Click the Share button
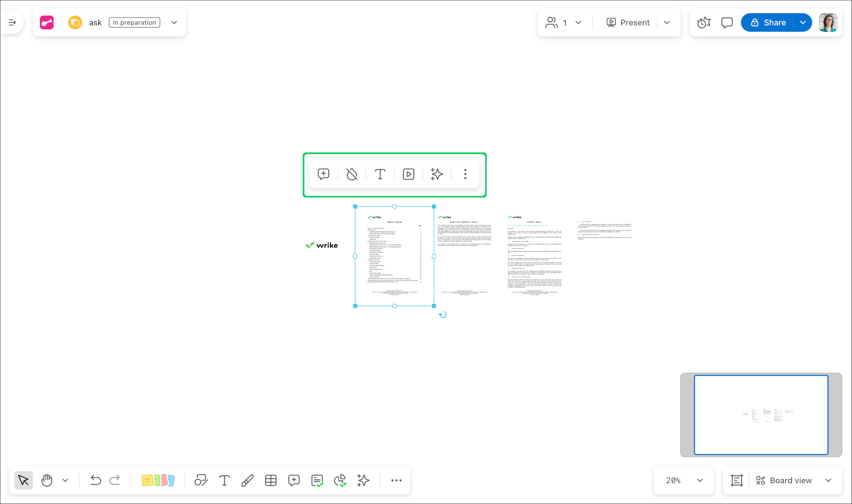 tap(768, 22)
